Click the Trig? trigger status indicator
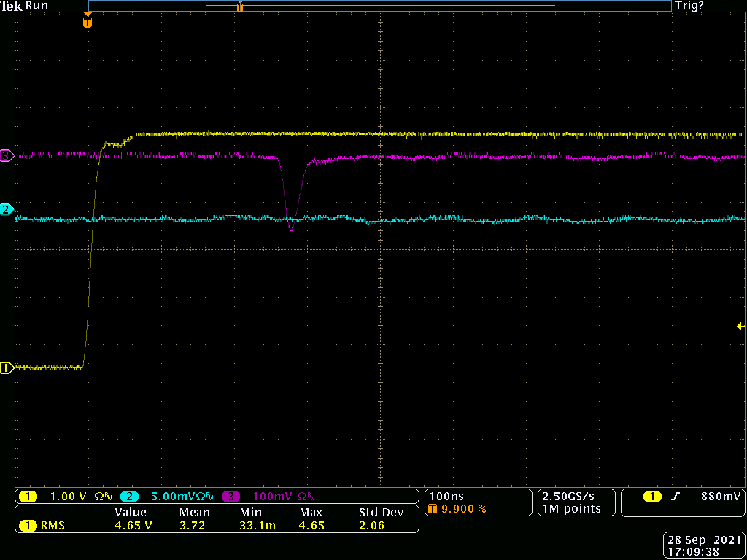The image size is (747, 560). (x=689, y=6)
